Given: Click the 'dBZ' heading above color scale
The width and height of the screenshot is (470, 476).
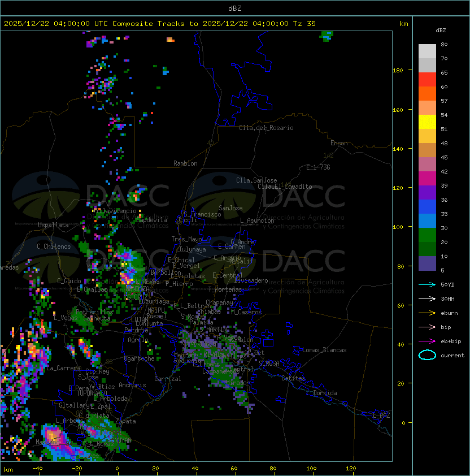Looking at the screenshot, I should 441,31.
